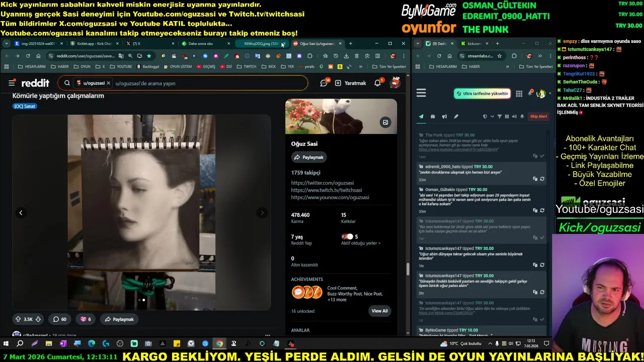The height and width of the screenshot is (362, 644).
Task: Click Ultra tarifesine yükseltin button
Action: [482, 94]
